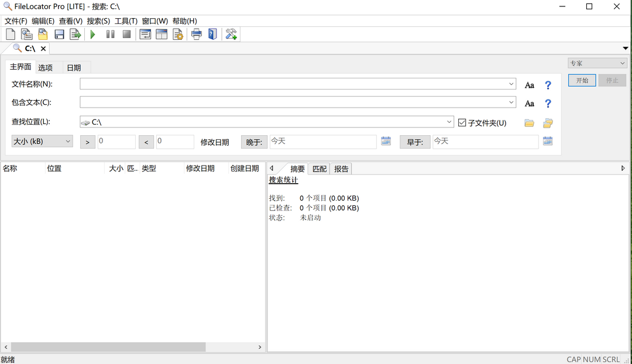Image resolution: width=632 pixels, height=364 pixels.
Task: Switch to the 报告 results tab
Action: pos(341,169)
